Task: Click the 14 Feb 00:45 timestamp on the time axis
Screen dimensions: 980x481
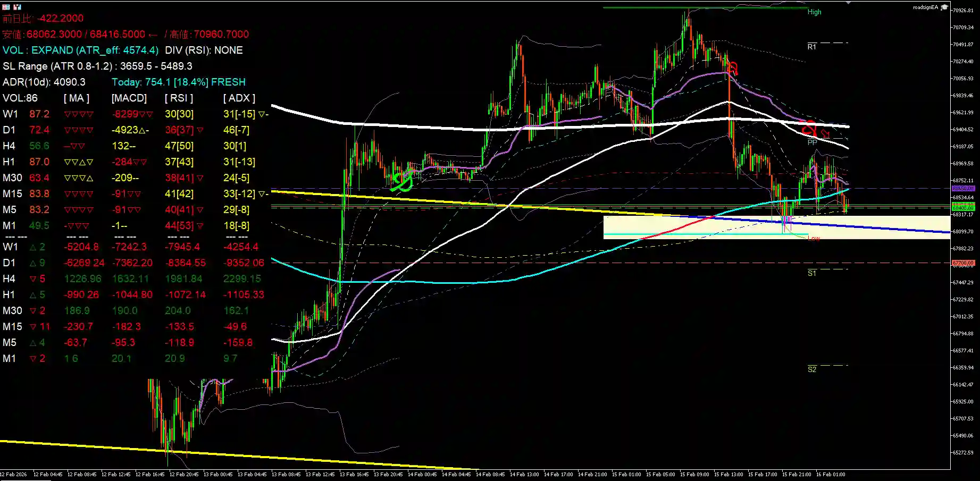Action: click(x=422, y=473)
